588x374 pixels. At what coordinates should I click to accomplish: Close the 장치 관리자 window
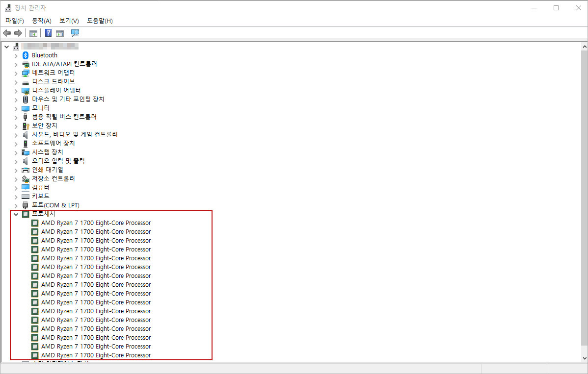coord(578,8)
